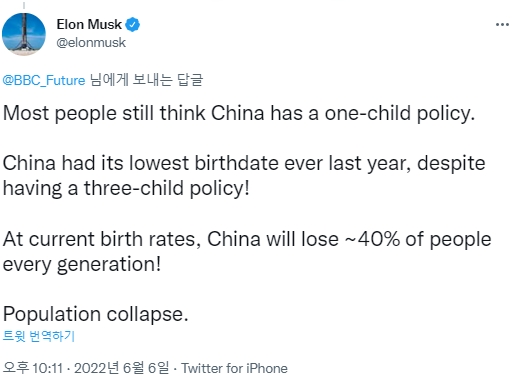Open the @elonmusk handle link
Viewport: 518px width, 380px height.
[x=91, y=42]
